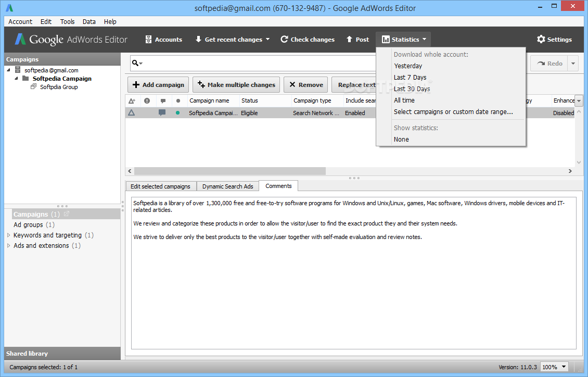Click the Search Network campaign type cell
This screenshot has height=377, width=588.
coord(316,113)
